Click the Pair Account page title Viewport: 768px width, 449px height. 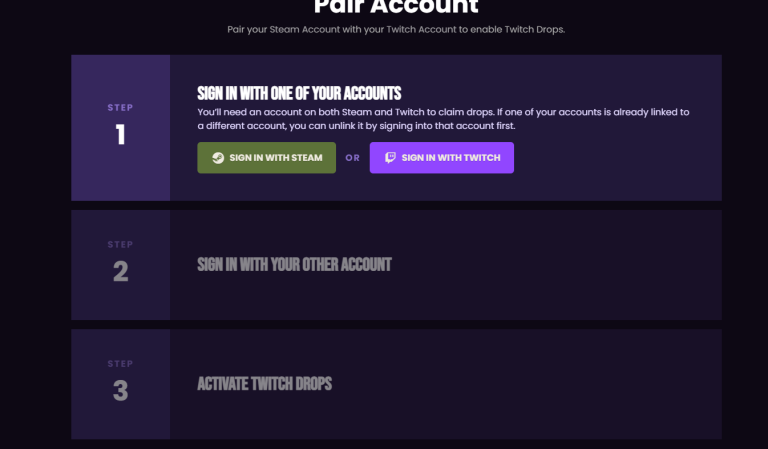pos(396,6)
